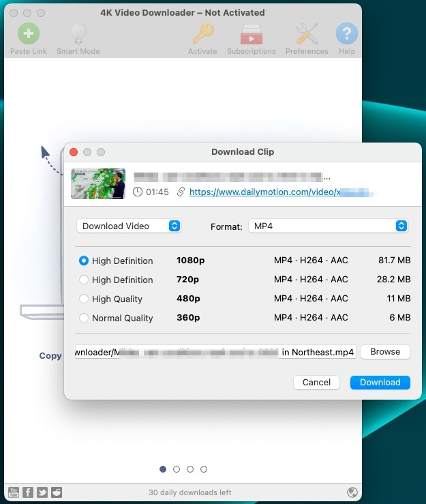
Task: Open the Format MP4 dropdown
Action: 328,226
